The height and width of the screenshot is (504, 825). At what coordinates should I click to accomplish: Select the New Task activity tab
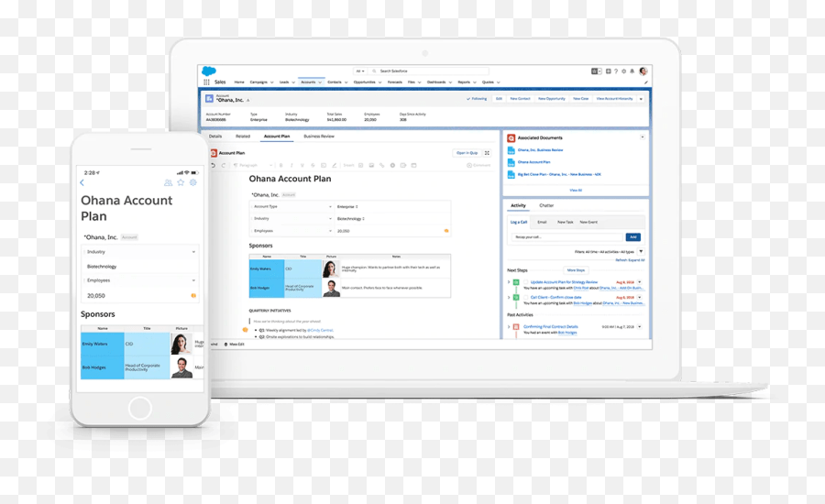[565, 222]
